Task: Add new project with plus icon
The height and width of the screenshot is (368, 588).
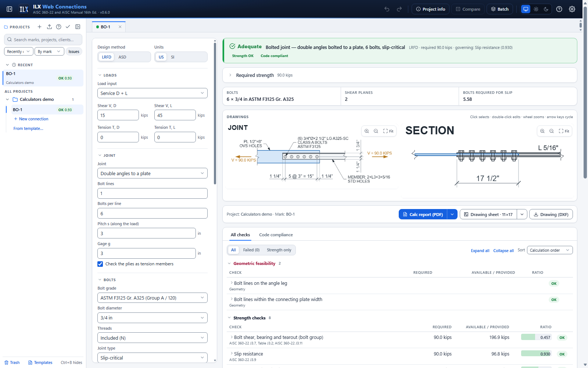Action: (39, 27)
